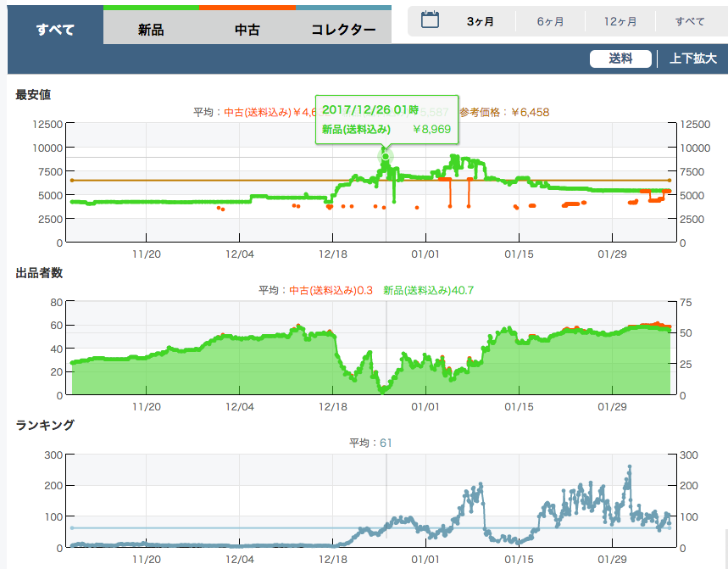Toggle the 送料 shipping option
The width and height of the screenshot is (728, 569).
point(620,59)
